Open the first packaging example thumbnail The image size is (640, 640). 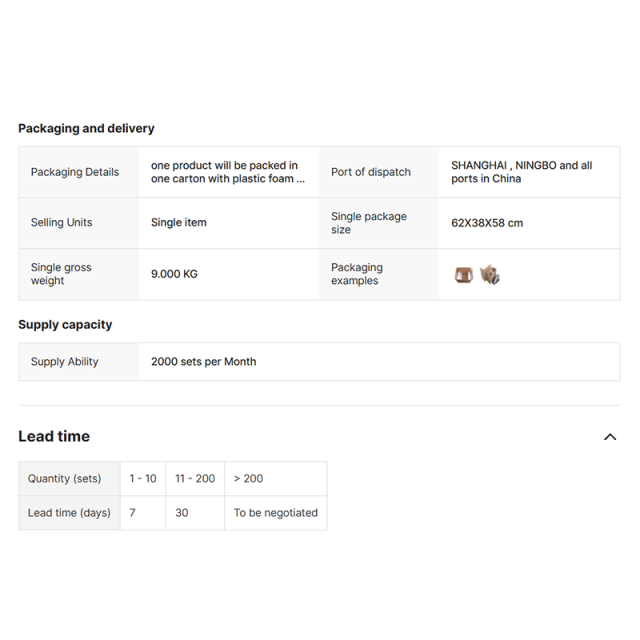pos(463,274)
